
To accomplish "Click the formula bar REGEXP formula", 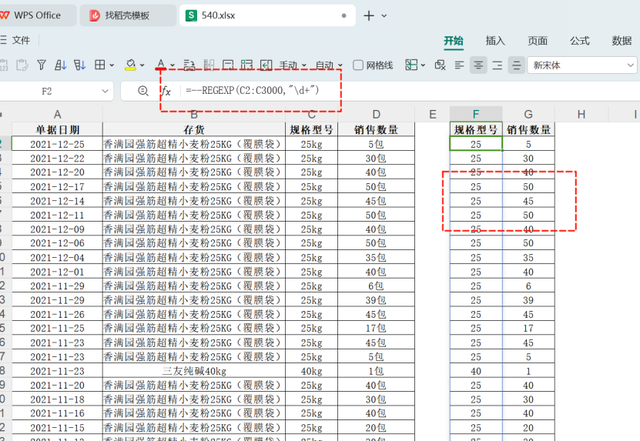I will click(252, 90).
